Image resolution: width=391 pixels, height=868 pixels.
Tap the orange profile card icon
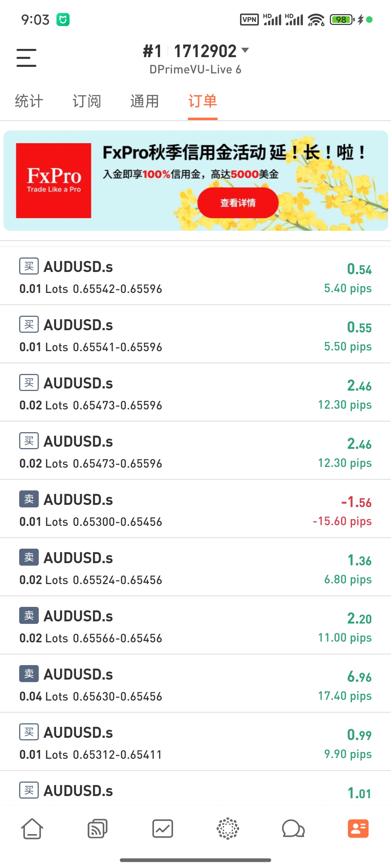tap(358, 829)
